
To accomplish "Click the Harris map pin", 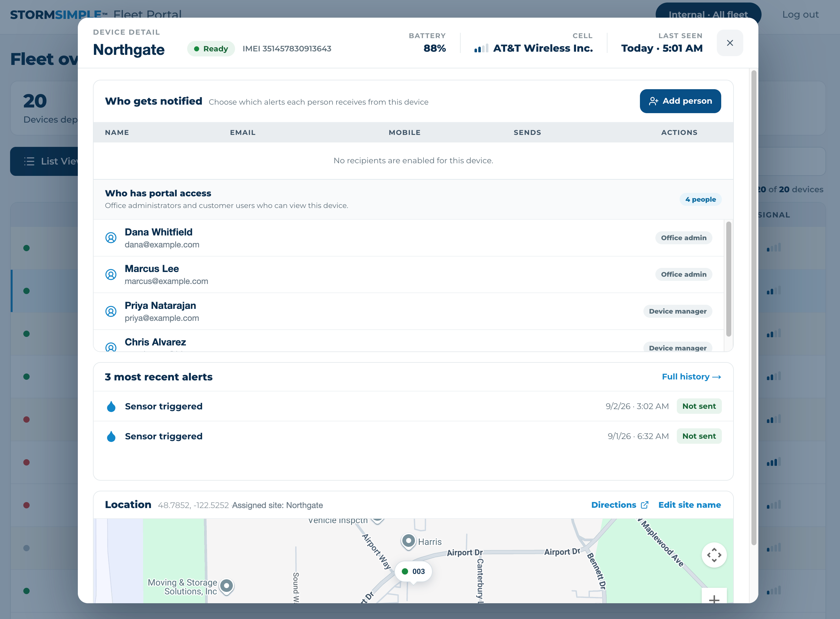I will click(408, 541).
